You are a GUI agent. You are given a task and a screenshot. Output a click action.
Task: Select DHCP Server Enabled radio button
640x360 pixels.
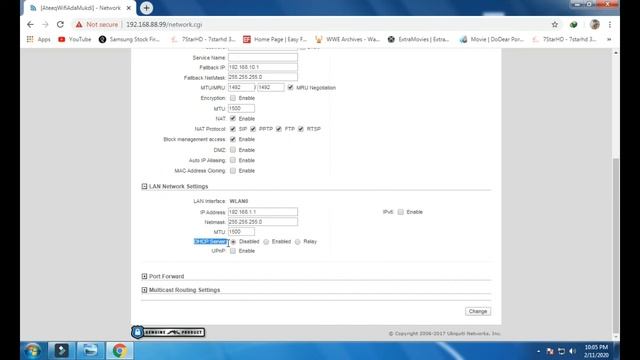(x=266, y=242)
